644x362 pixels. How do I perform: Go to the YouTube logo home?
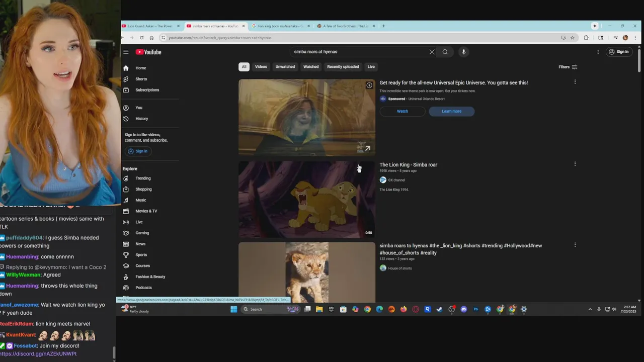point(148,52)
